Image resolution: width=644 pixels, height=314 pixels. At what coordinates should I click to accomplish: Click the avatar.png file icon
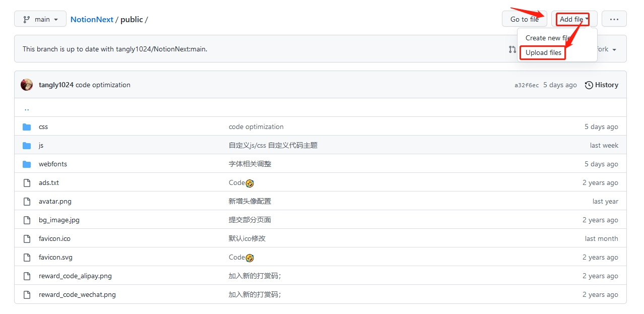point(27,201)
